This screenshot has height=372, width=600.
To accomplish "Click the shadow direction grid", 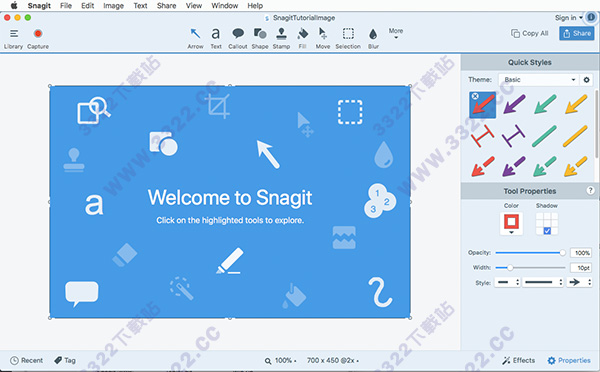I will (x=547, y=224).
